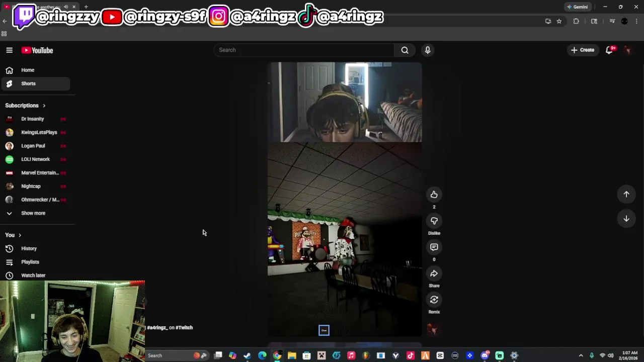Start voice search with the microphone
Viewport: 644px width, 362px height.
coord(428,50)
